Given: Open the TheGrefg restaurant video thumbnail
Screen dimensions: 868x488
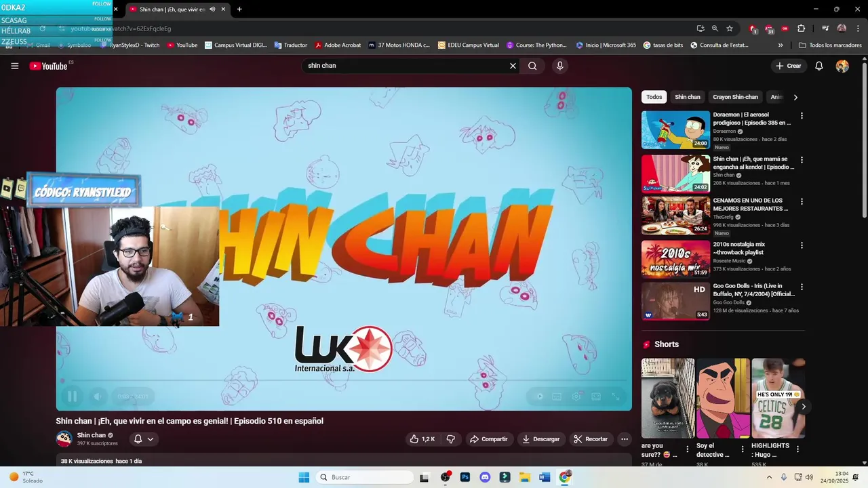Looking at the screenshot, I should 675,216.
